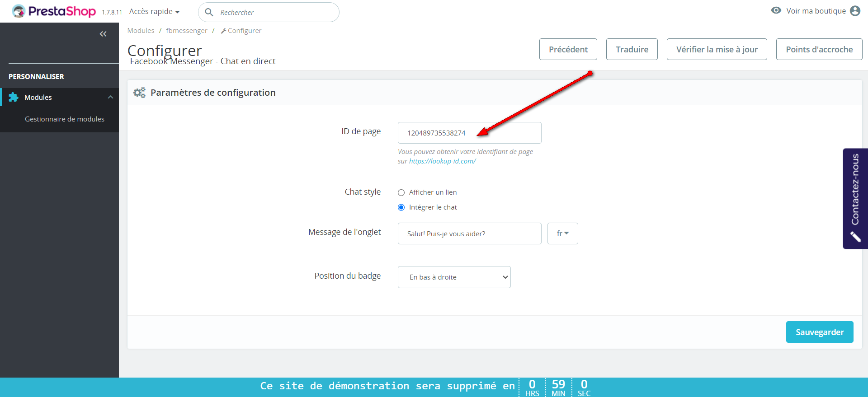The height and width of the screenshot is (397, 868).
Task: Open Gestionnaire de modules menu item
Action: pyautogui.click(x=65, y=119)
